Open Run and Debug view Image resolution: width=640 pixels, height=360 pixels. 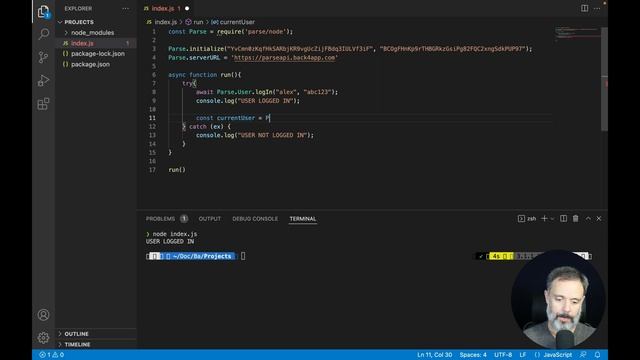pos(43,80)
